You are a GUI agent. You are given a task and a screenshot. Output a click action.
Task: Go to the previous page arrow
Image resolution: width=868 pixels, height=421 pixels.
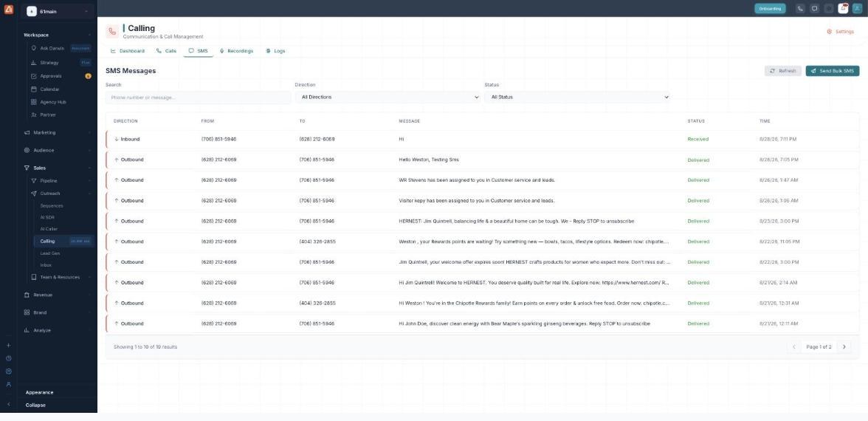794,347
